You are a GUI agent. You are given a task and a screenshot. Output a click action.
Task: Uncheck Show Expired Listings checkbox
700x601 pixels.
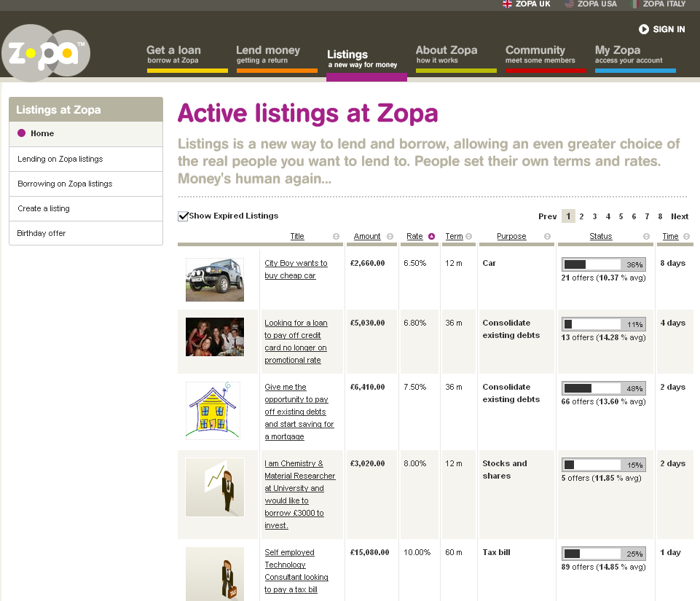tap(183, 216)
